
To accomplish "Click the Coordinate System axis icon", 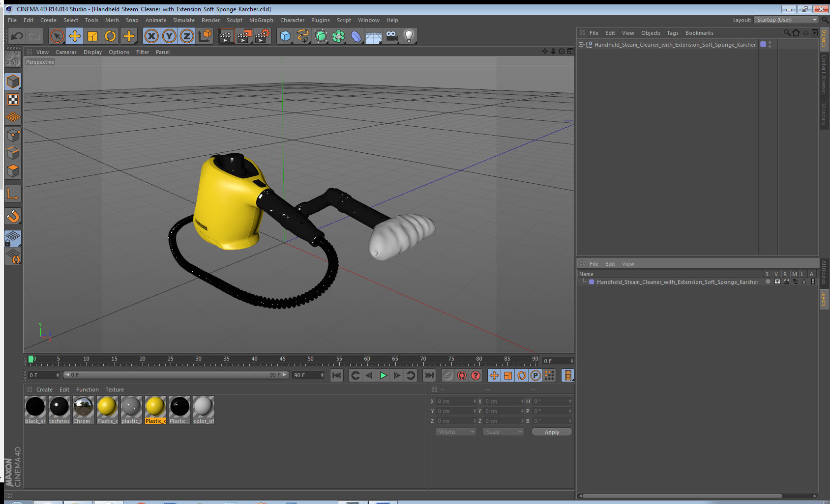I will click(x=205, y=36).
